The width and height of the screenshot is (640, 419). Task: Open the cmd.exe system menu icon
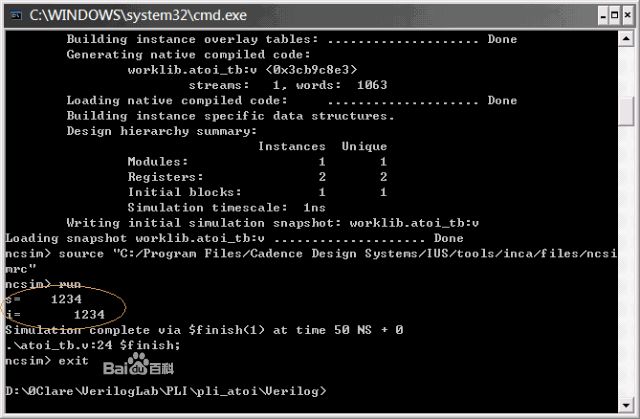[16, 15]
